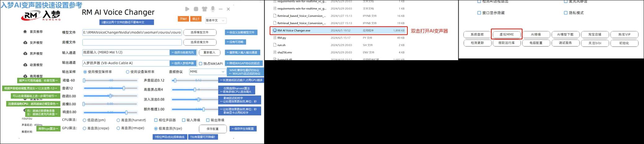Open the 音频协议 MME dropdown
Image resolution: width=644 pixels, height=144 pixels.
[x=207, y=72]
